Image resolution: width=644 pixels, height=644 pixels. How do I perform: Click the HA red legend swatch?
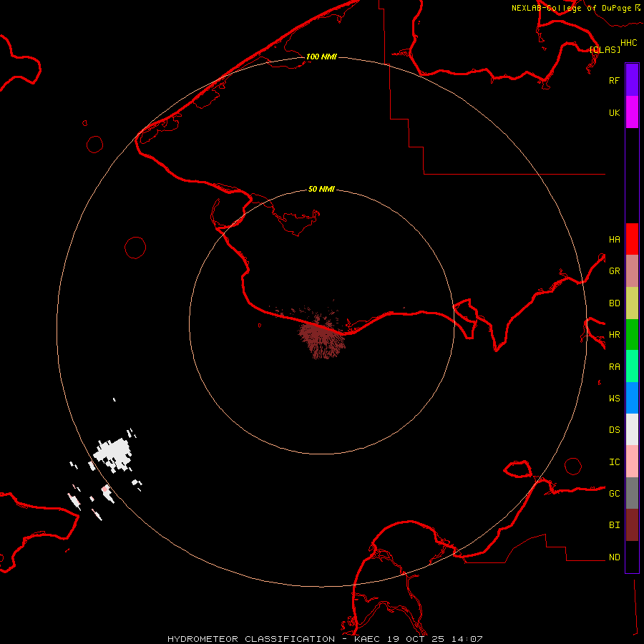pos(632,239)
